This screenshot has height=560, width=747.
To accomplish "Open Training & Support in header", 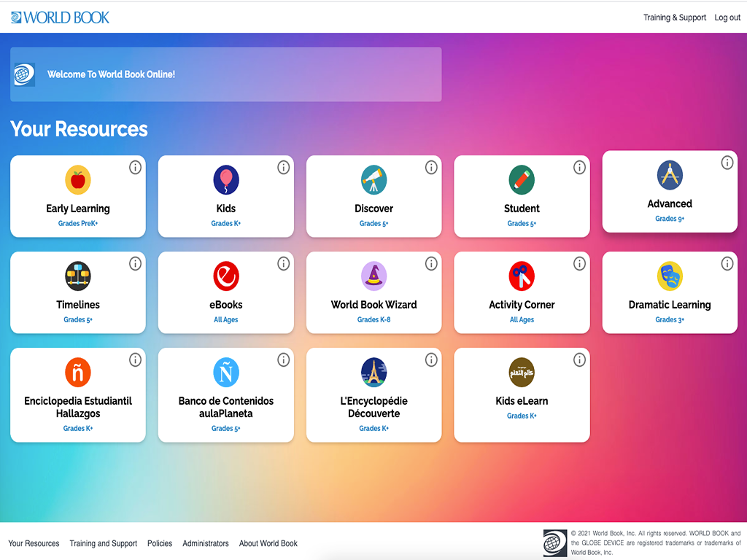I will [x=675, y=17].
